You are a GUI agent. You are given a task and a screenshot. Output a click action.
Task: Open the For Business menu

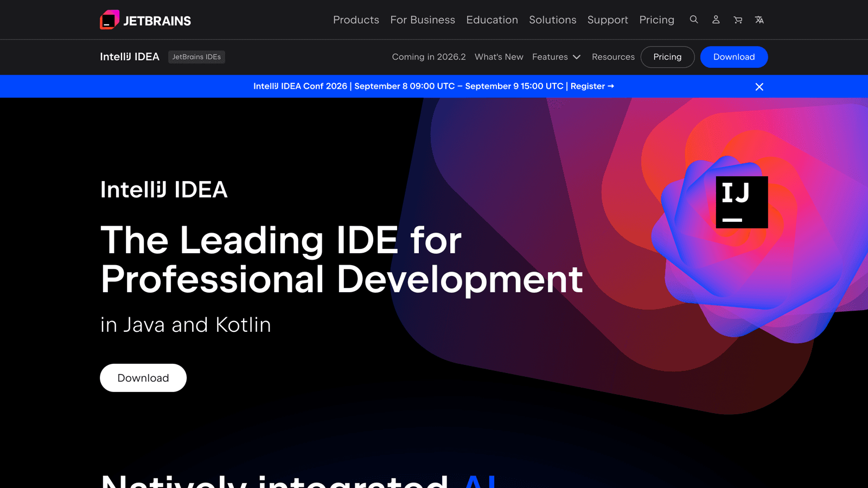point(423,20)
